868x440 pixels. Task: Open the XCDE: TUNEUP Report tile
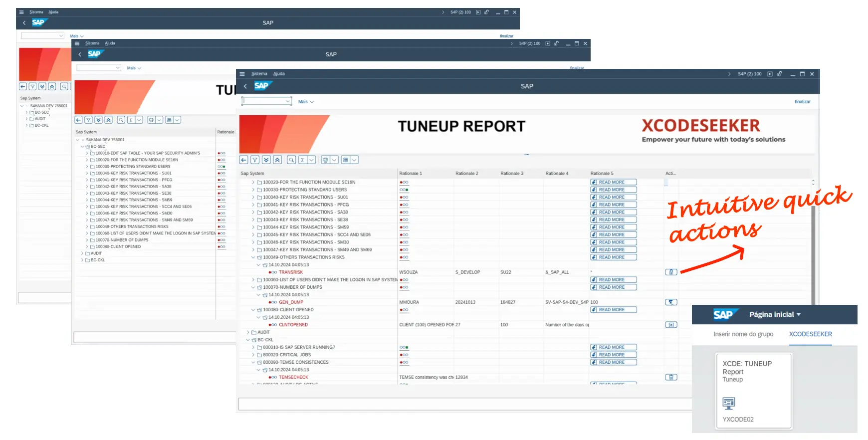click(754, 391)
